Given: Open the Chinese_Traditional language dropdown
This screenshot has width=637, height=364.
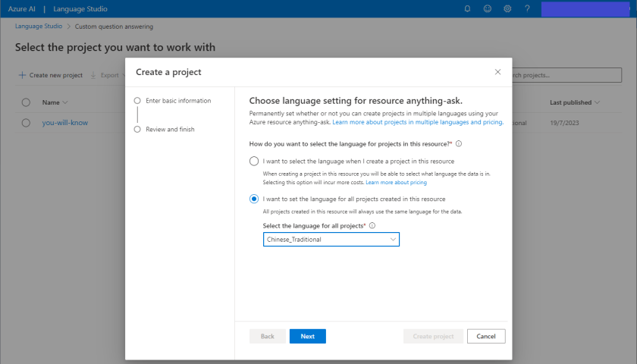Looking at the screenshot, I should pyautogui.click(x=331, y=240).
